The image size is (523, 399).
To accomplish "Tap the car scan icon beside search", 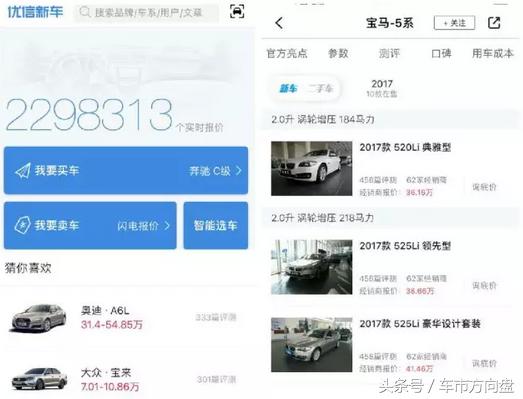I will click(237, 12).
